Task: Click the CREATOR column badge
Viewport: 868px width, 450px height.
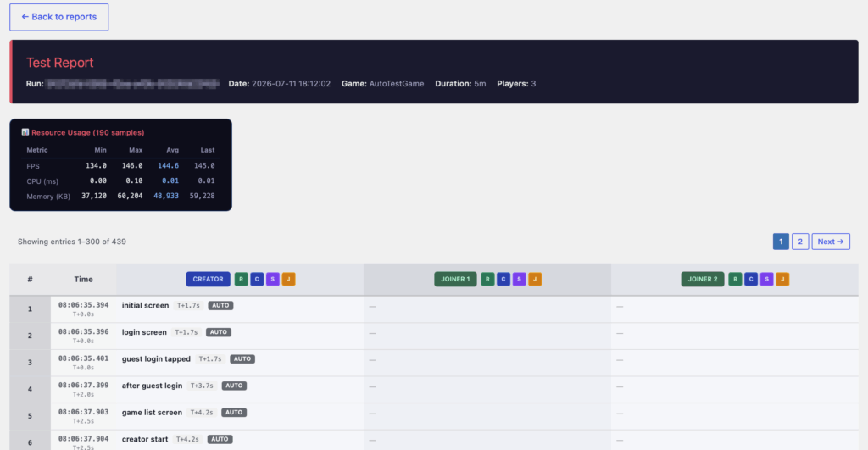Action: tap(209, 279)
